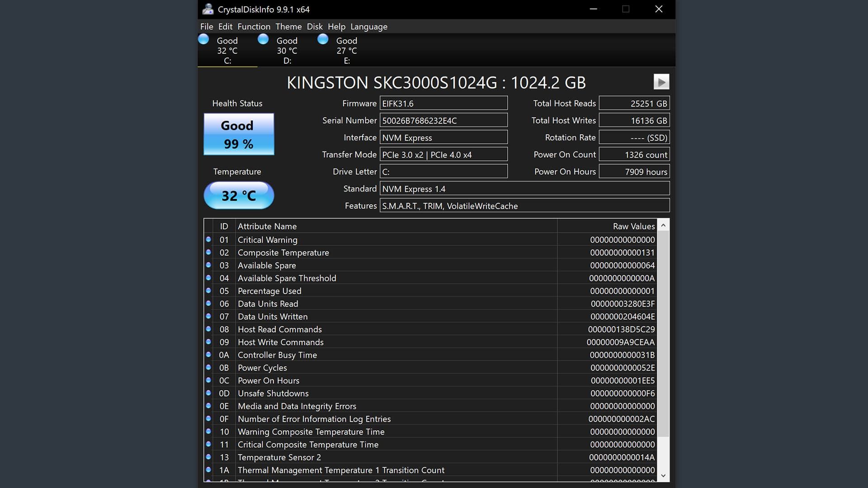Click the Attribute Name column header
This screenshot has width=868, height=488.
(x=396, y=226)
